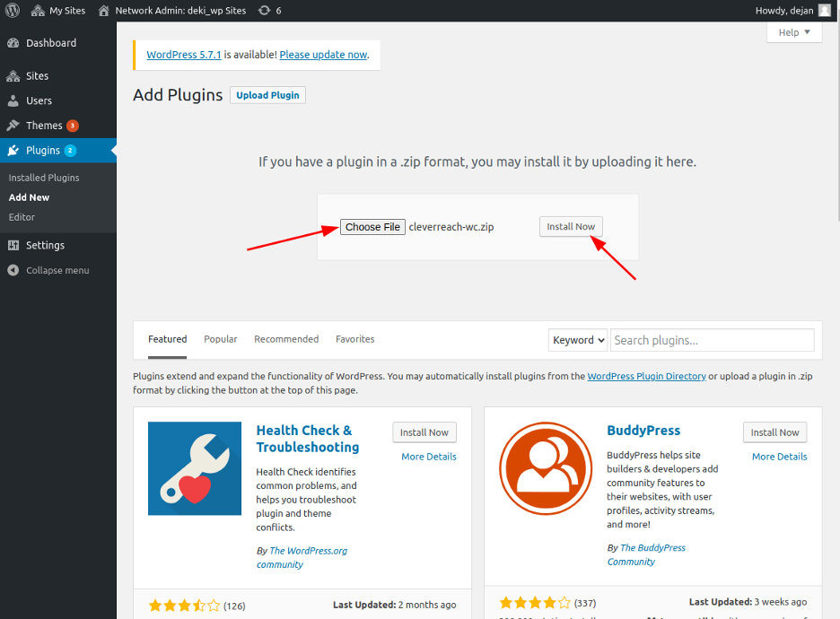Click the user avatar next to Howdy, dejan
Image resolution: width=840 pixels, height=619 pixels.
click(824, 11)
